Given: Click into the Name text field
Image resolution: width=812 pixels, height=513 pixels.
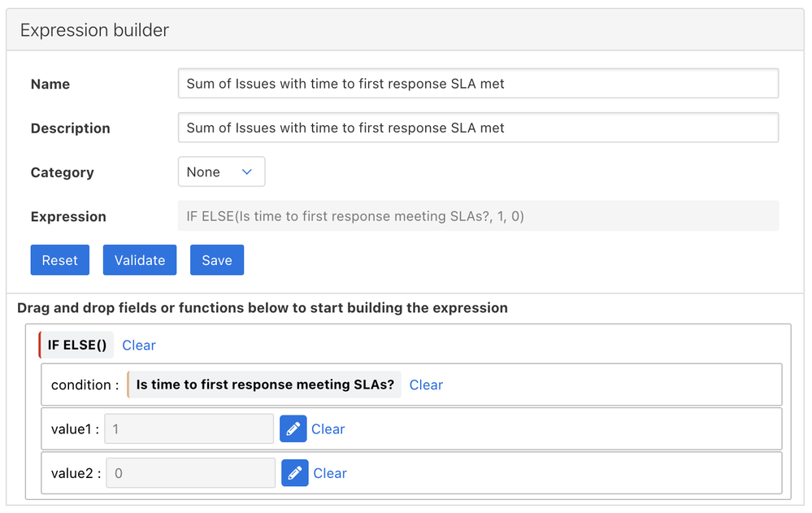Looking at the screenshot, I should click(477, 84).
